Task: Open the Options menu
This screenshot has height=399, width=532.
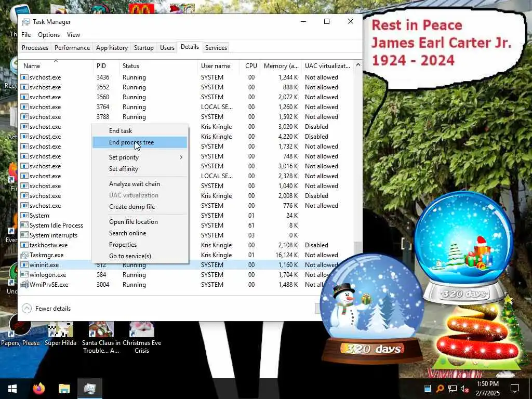Action: 49,35
